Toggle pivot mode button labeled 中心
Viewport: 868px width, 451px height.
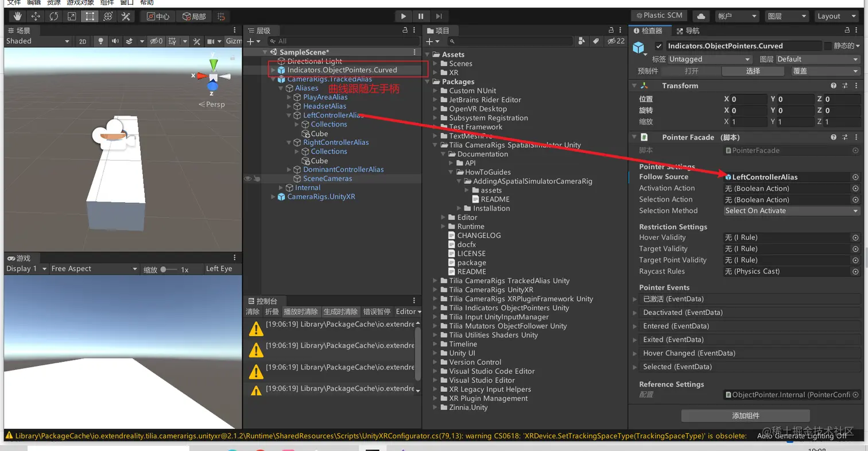(x=157, y=16)
